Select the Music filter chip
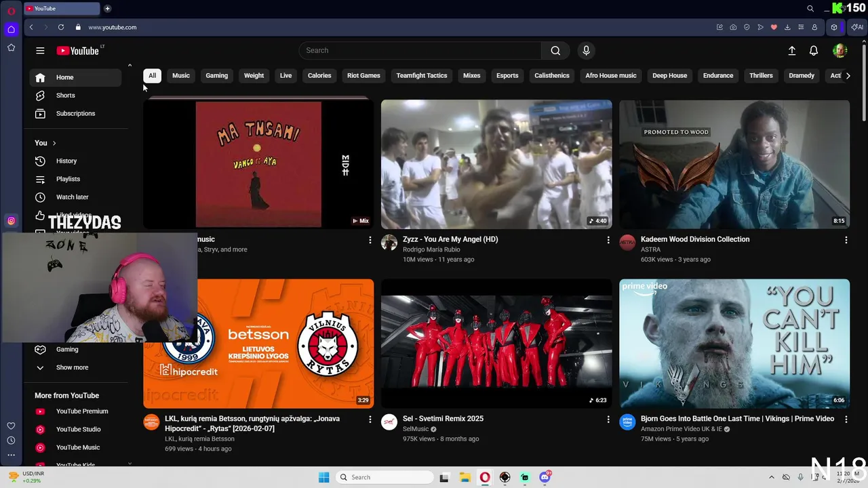This screenshot has width=868, height=488. pyautogui.click(x=181, y=75)
